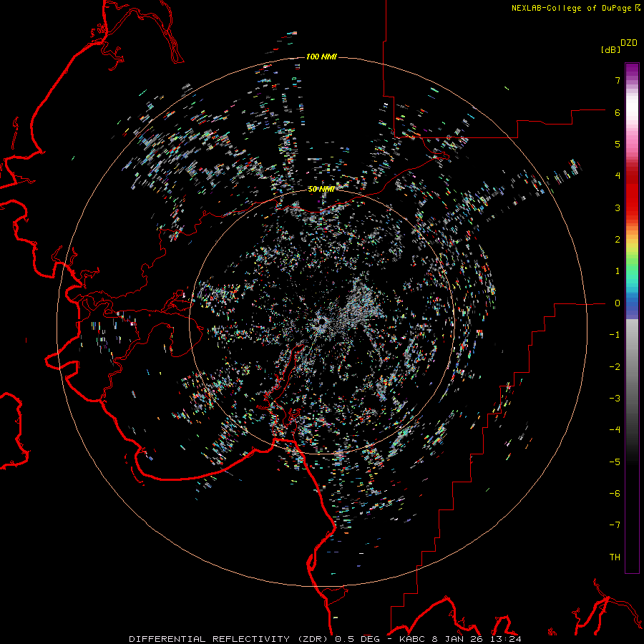Click the DIFFERENTIAL REFLECTIVITY (ZDR) caption text
This screenshot has width=644, height=644.
point(230,639)
